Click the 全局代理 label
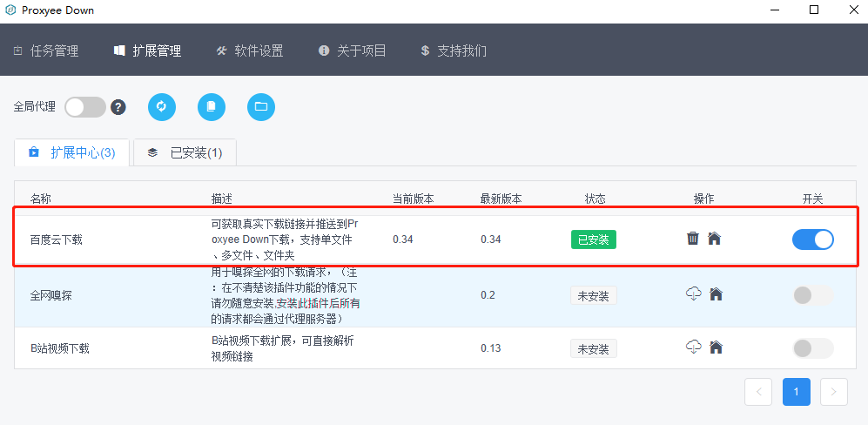This screenshot has width=868, height=425. point(34,107)
